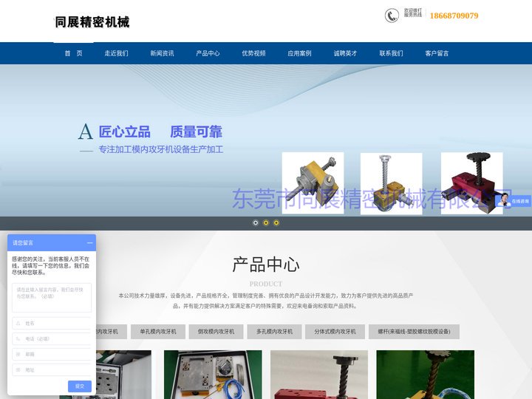This screenshot has height=399, width=532.
Task: Open the product photo with blue cable
Action: click(x=213, y=375)
